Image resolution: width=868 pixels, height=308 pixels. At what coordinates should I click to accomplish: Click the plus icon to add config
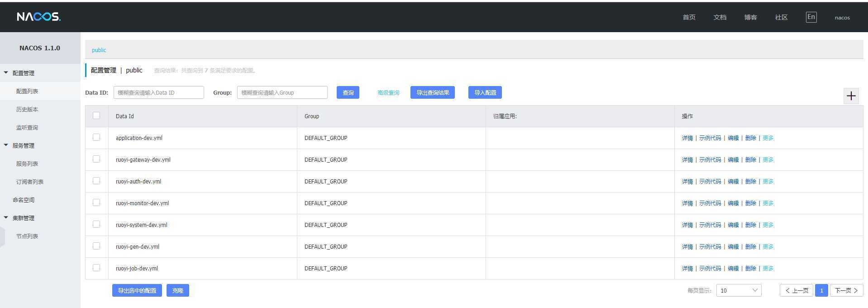851,96
